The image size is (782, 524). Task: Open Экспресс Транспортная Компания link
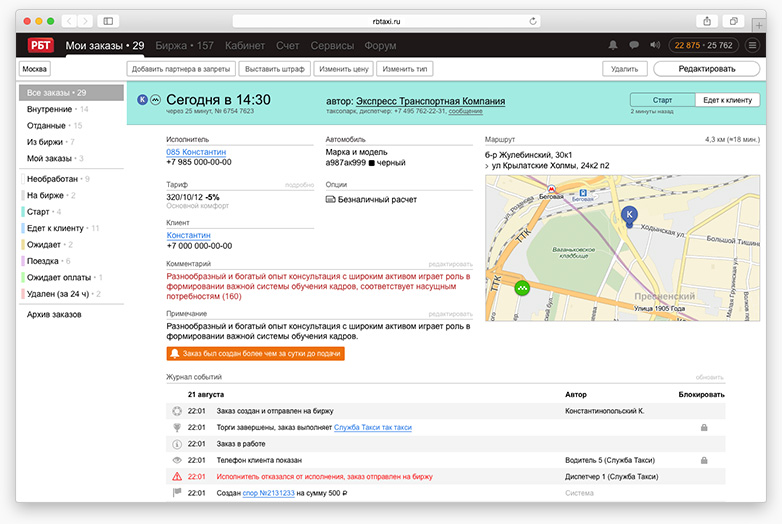tap(430, 101)
